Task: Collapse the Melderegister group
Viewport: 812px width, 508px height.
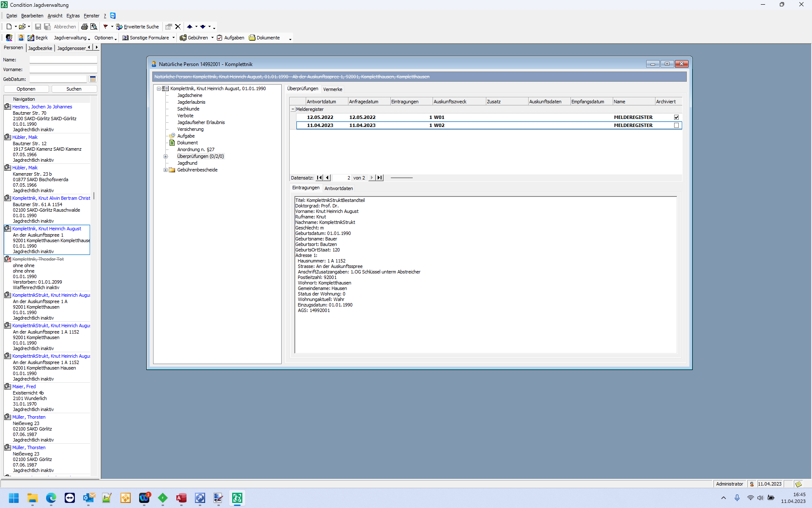Action: pos(293,109)
